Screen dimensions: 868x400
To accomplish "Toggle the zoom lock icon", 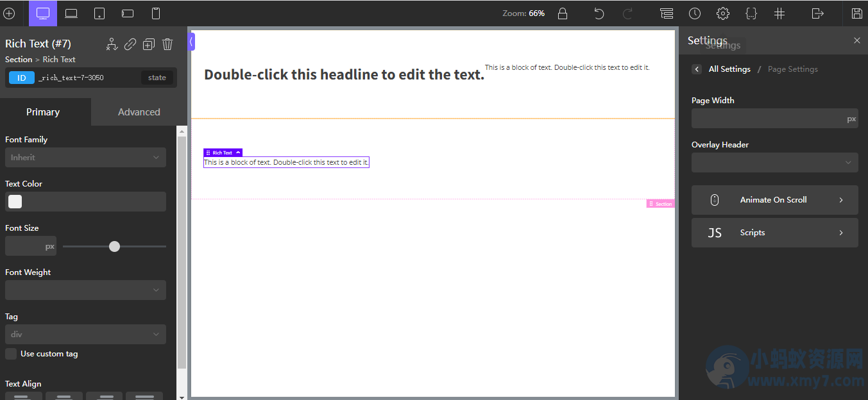I will point(563,13).
